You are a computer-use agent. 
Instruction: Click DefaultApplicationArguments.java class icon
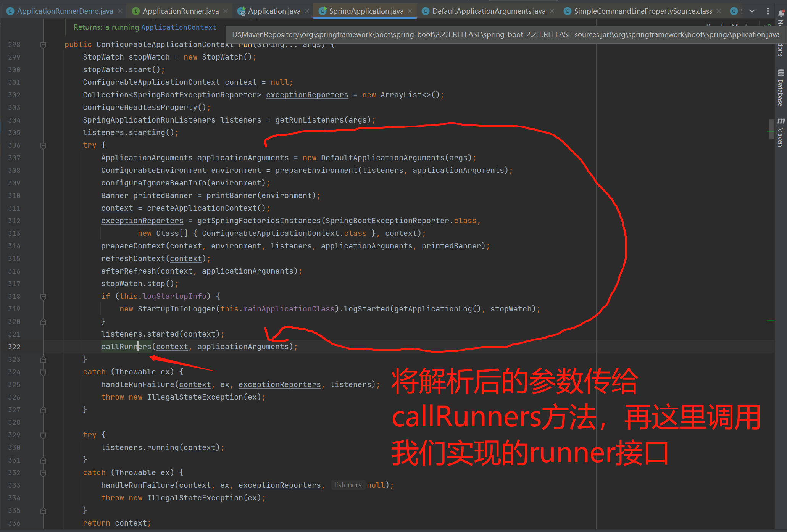point(426,11)
